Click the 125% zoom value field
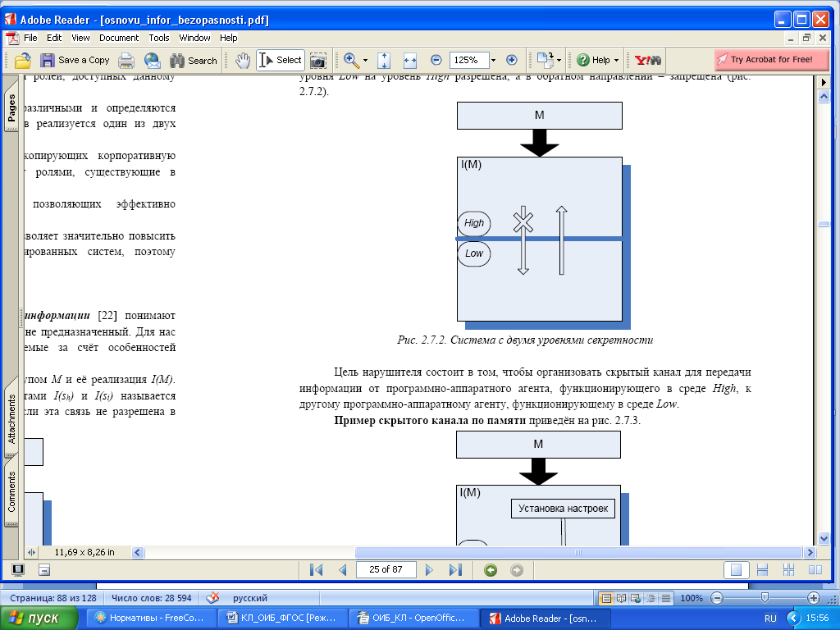Screen dimensions: 840x630 coord(469,60)
